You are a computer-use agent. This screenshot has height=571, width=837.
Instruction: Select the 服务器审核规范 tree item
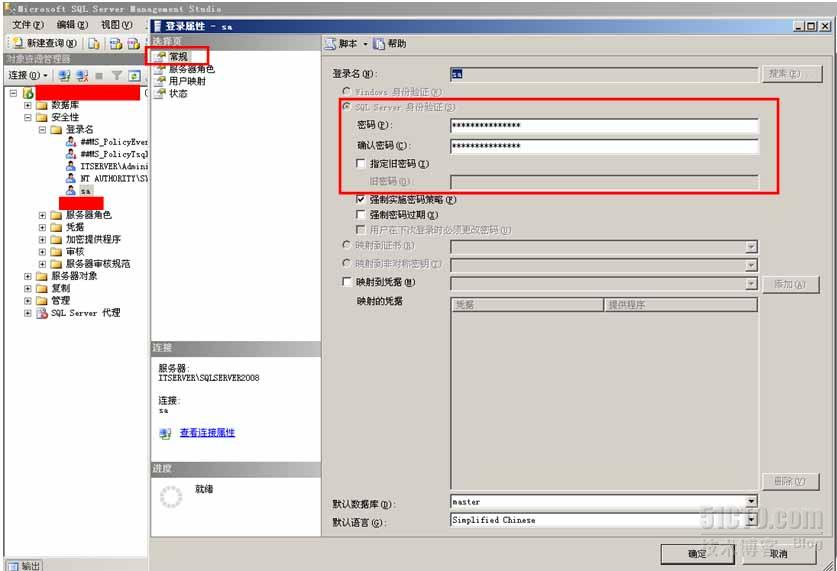tap(98, 264)
